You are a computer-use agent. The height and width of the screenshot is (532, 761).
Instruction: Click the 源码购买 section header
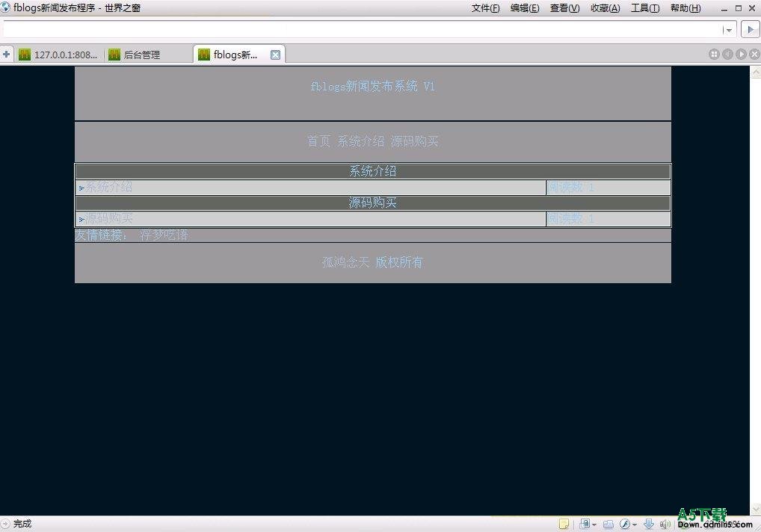373,202
